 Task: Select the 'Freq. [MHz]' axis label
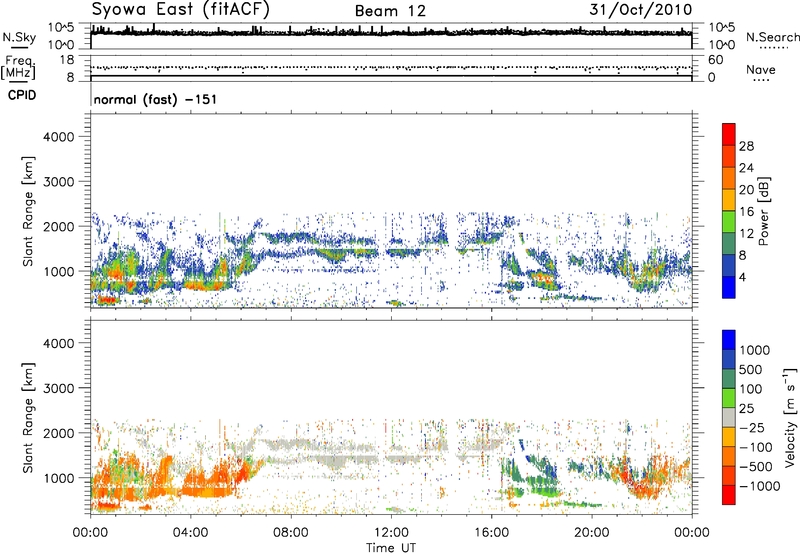pos(18,67)
